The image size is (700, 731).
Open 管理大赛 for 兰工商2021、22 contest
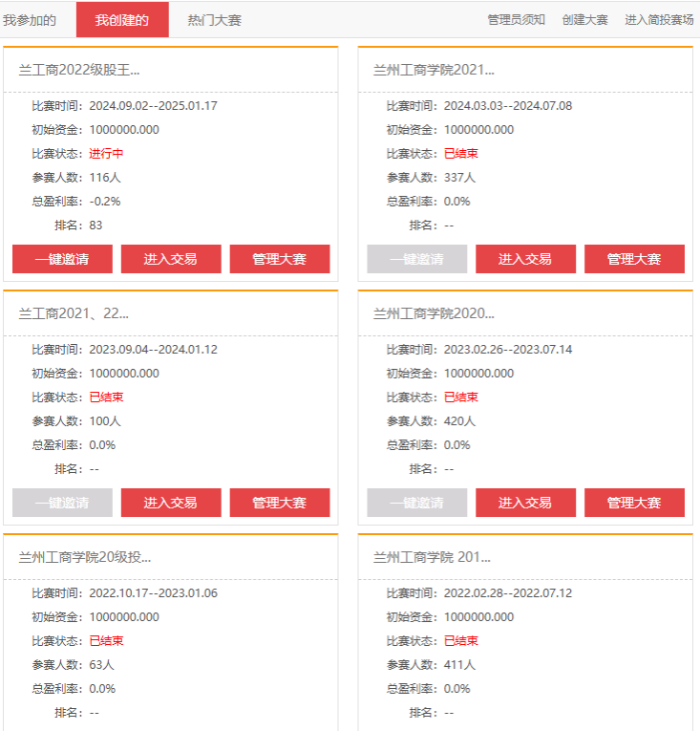tap(280, 503)
